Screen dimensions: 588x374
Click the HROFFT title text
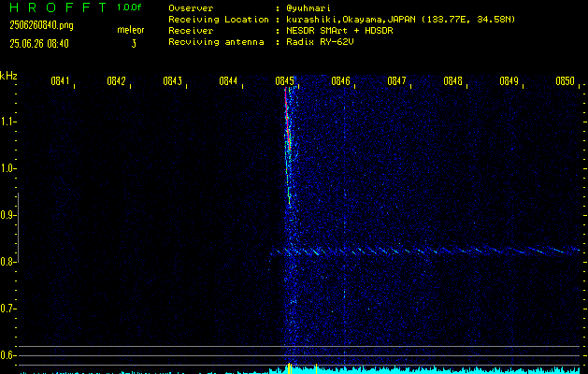pyautogui.click(x=58, y=7)
